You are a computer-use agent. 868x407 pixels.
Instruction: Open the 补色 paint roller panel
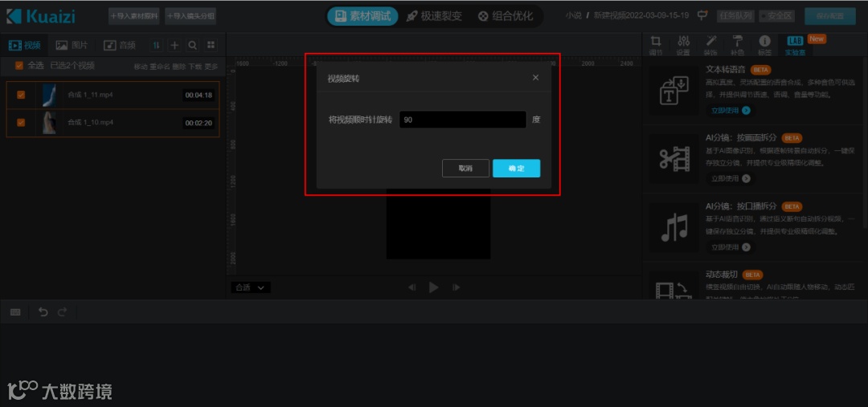click(x=737, y=45)
